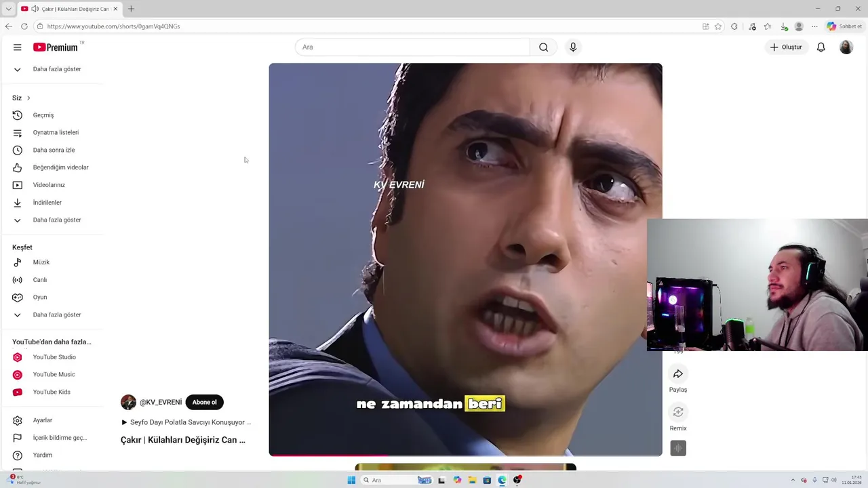Viewport: 868px width, 488px height.
Task: Start voice search with the microphone icon
Action: coord(573,47)
